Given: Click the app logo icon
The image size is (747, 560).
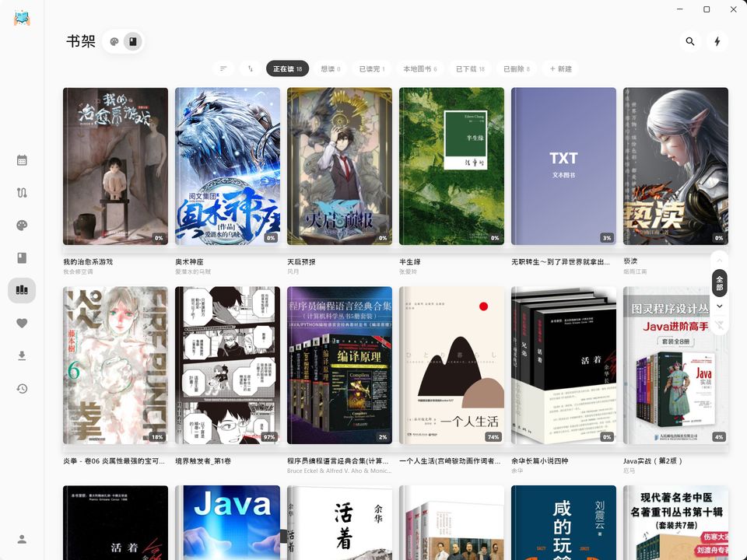Looking at the screenshot, I should (x=22, y=18).
